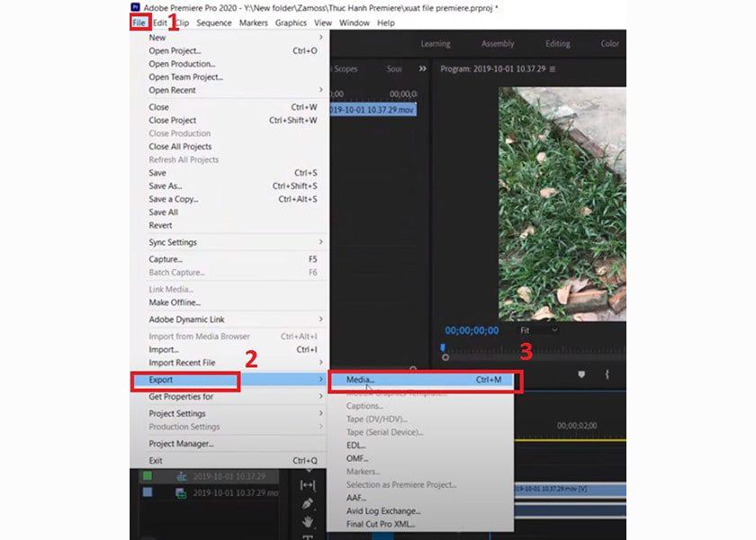
Task: Select the 2019-10-01 10.37.29.mov video clip in timeline
Action: (x=570, y=489)
